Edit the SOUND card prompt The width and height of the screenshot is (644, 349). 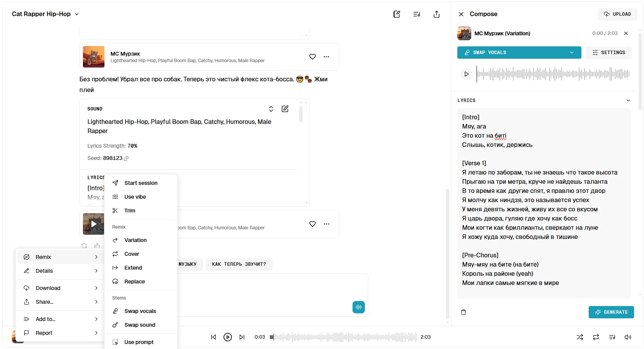[285, 109]
